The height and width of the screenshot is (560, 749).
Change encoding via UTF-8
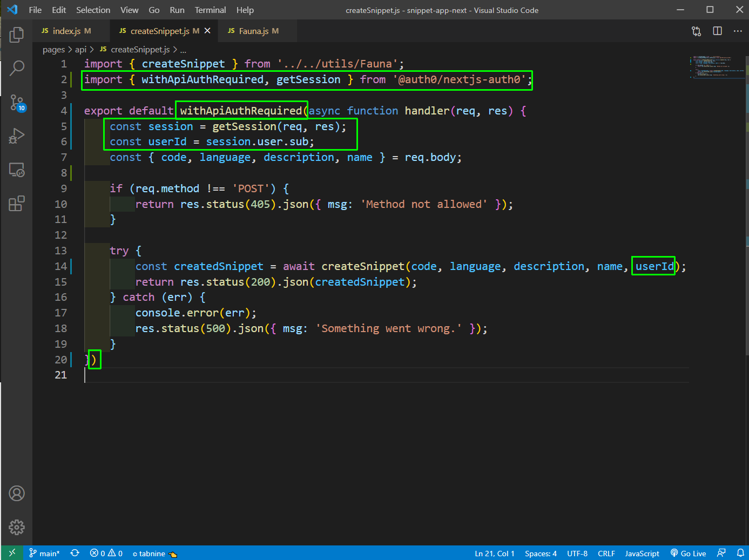(577, 553)
